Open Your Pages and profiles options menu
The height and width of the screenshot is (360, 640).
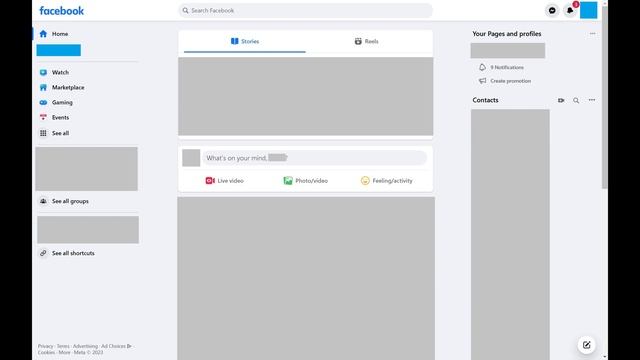(592, 34)
